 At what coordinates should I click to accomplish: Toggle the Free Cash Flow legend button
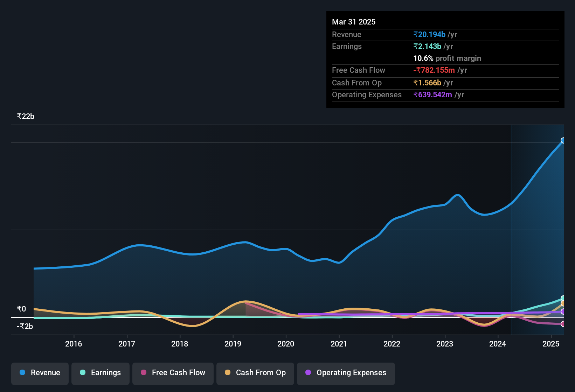(x=173, y=373)
